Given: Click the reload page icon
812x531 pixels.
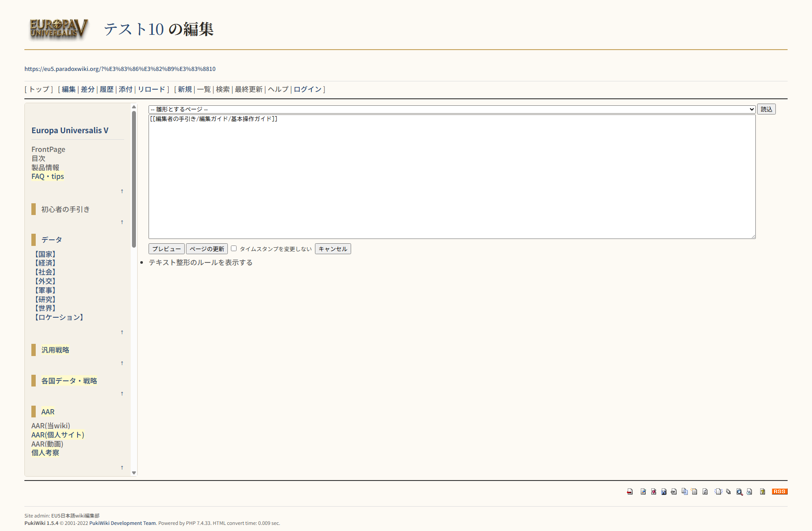Looking at the screenshot, I should (x=705, y=491).
